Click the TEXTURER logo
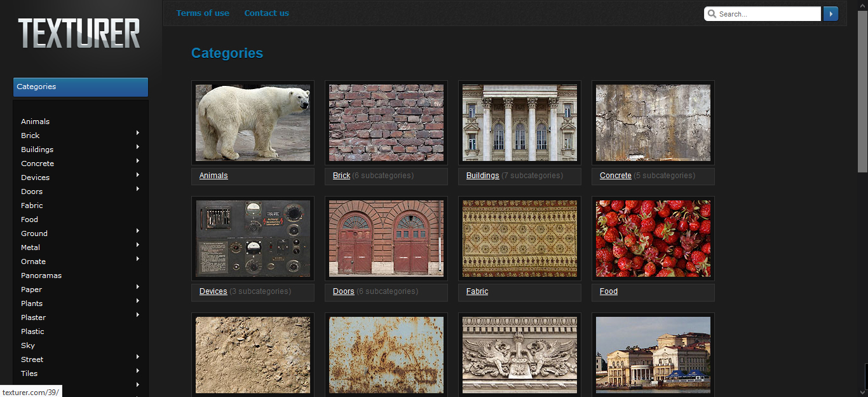 coord(79,33)
